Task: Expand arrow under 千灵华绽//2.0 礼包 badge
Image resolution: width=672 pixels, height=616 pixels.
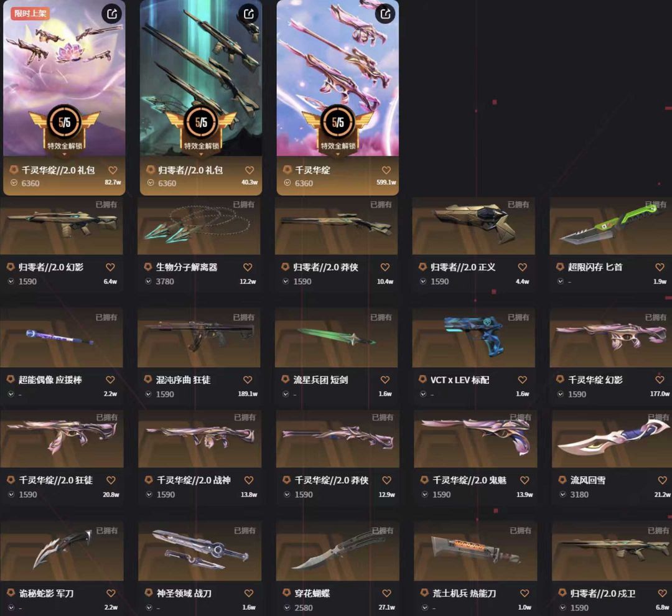Action: (64, 154)
